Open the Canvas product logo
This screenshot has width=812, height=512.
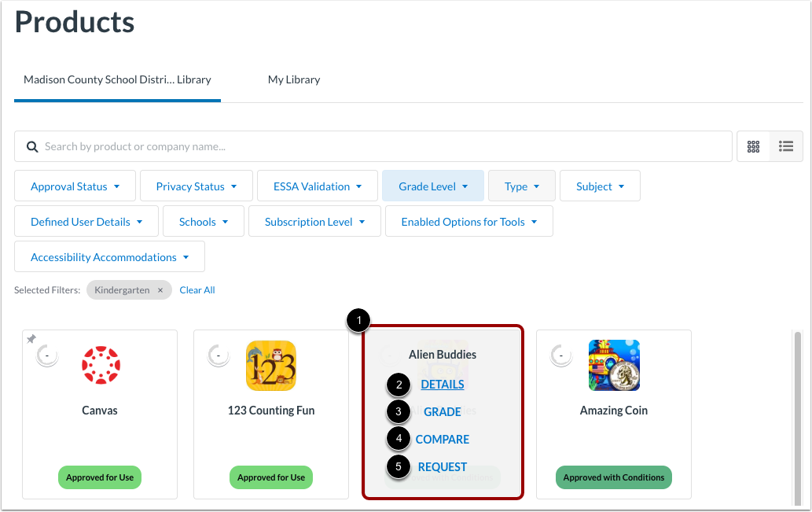[x=99, y=365]
